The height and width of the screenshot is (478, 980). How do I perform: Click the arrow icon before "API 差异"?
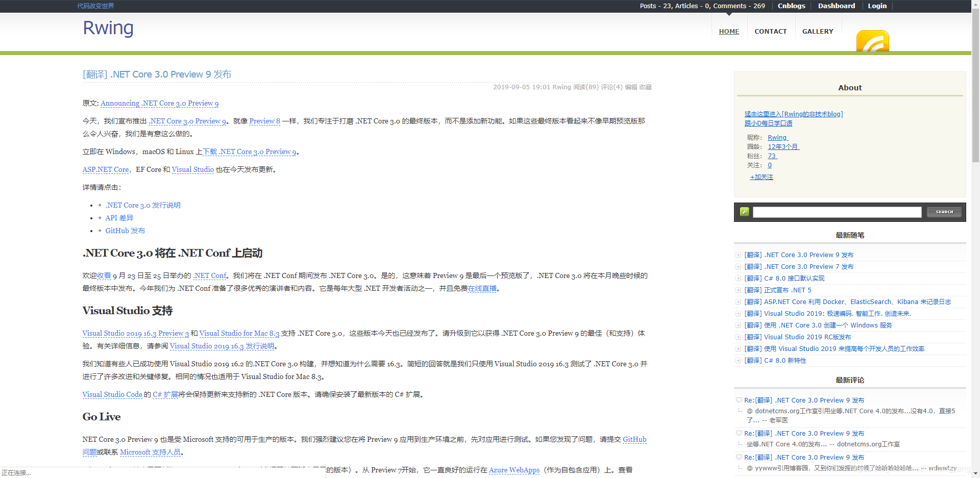[x=99, y=218]
